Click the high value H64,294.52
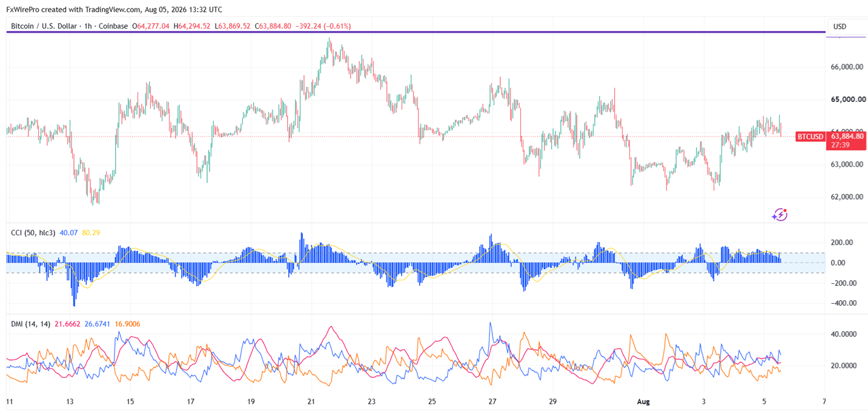Image resolution: width=868 pixels, height=419 pixels. tap(192, 26)
